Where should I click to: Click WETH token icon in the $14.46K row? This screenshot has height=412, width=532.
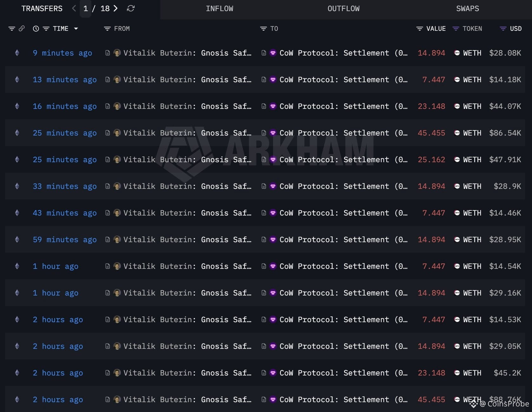tap(457, 213)
